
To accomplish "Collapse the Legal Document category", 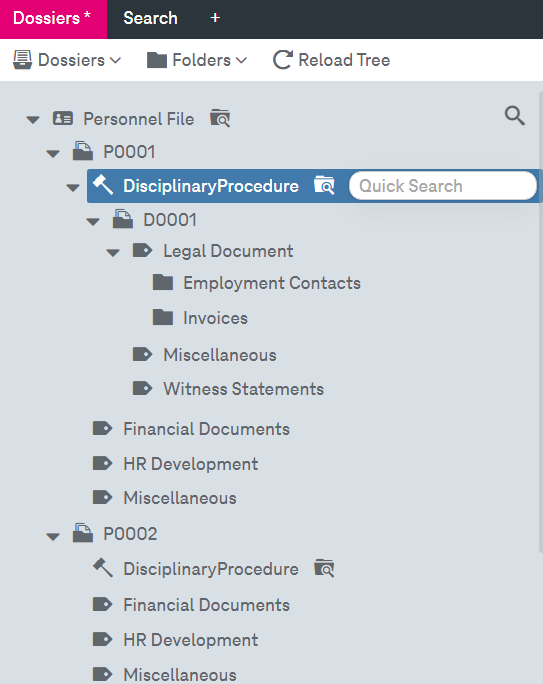I will [113, 253].
